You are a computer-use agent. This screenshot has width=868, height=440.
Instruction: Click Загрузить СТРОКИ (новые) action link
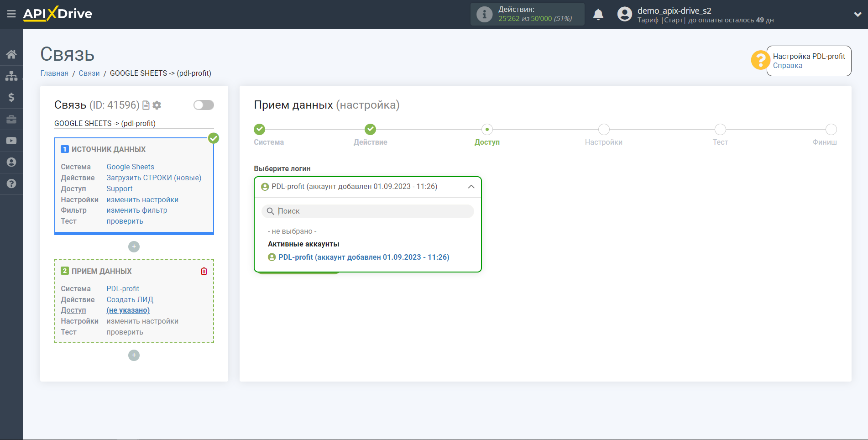click(154, 178)
